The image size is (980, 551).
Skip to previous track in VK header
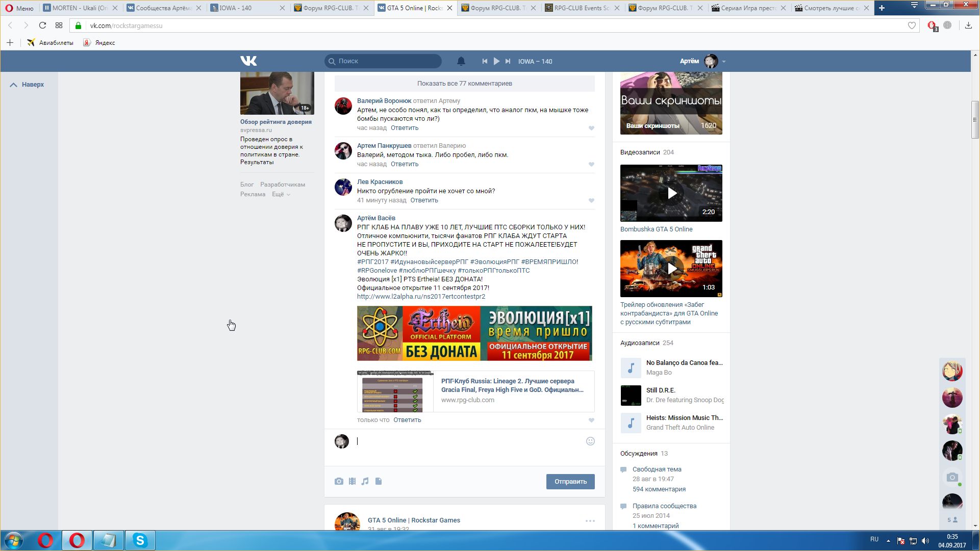click(485, 61)
